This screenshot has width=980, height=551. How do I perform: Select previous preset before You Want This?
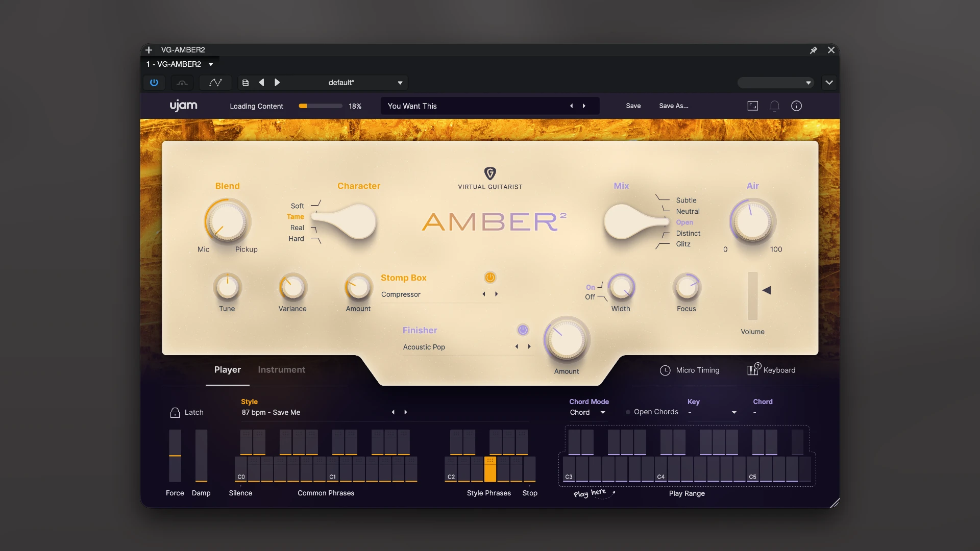pyautogui.click(x=571, y=106)
